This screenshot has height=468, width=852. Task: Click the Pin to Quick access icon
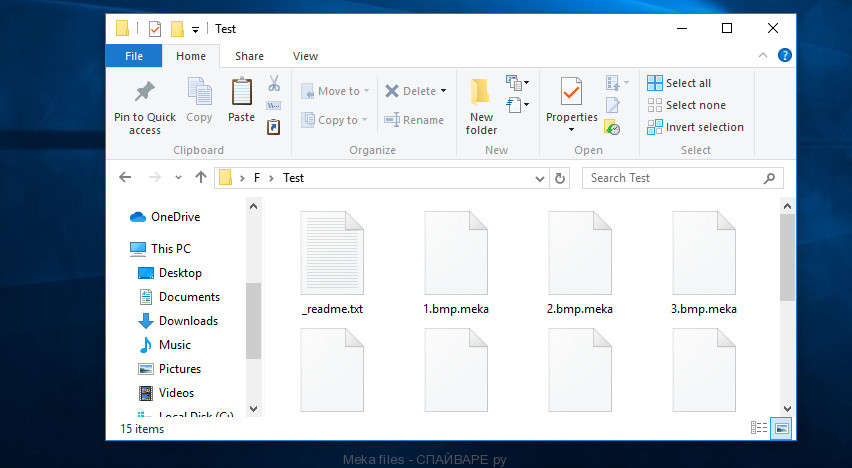point(145,91)
